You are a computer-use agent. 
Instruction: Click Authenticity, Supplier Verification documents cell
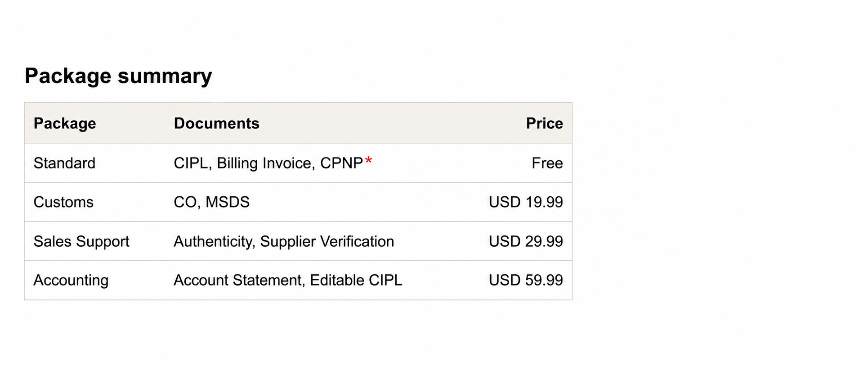[284, 241]
